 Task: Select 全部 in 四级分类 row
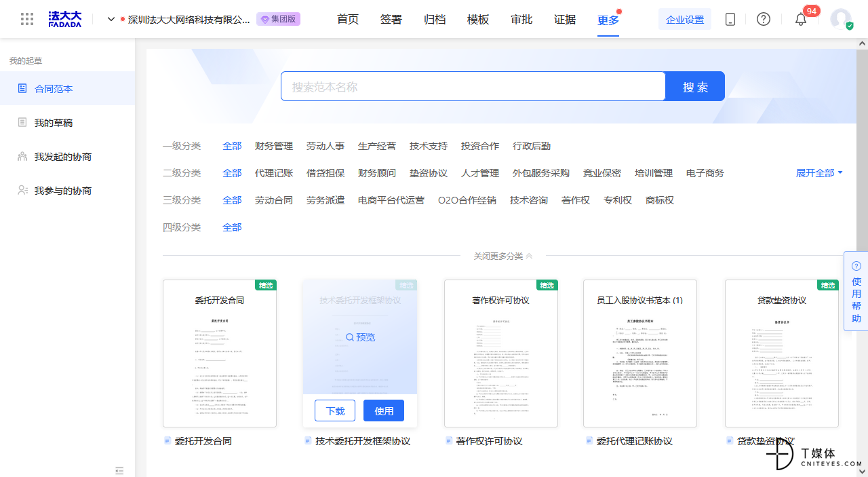(x=232, y=227)
